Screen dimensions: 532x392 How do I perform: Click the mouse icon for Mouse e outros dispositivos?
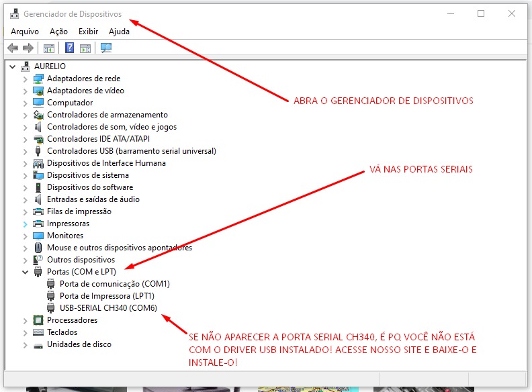point(38,248)
